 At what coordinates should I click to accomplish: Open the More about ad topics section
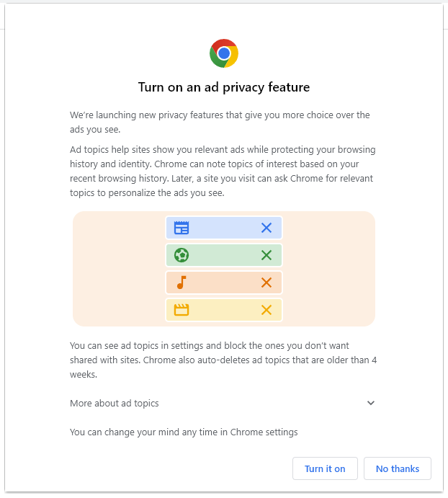pyautogui.click(x=115, y=403)
